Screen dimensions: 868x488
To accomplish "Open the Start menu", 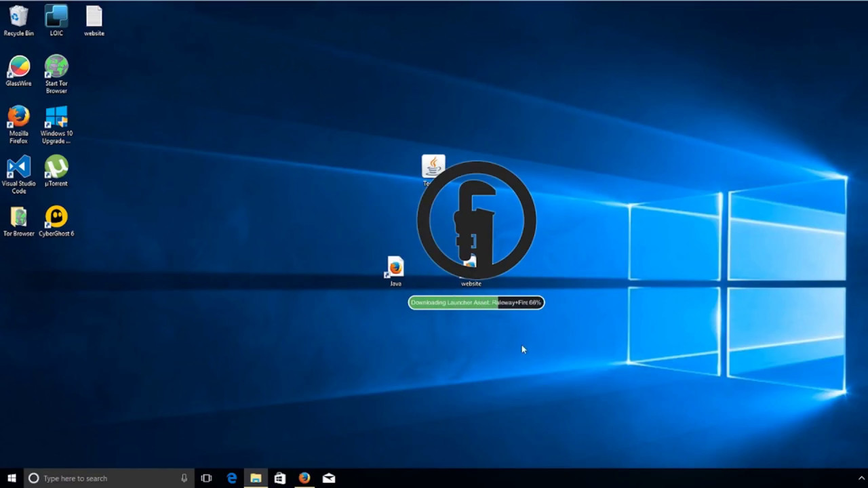I will [11, 478].
